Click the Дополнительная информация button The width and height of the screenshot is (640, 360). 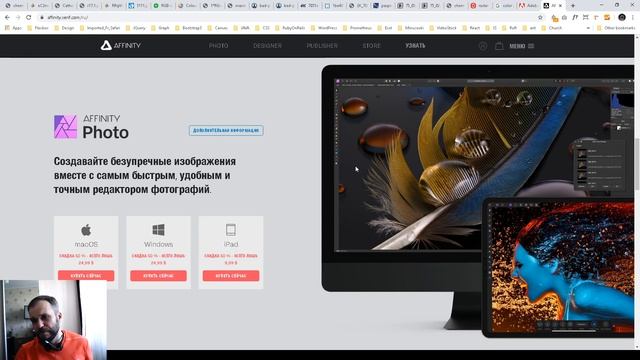[x=226, y=130]
